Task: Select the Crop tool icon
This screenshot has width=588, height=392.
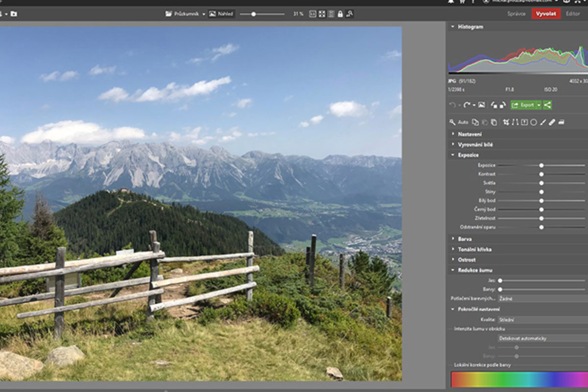Action: tap(506, 122)
